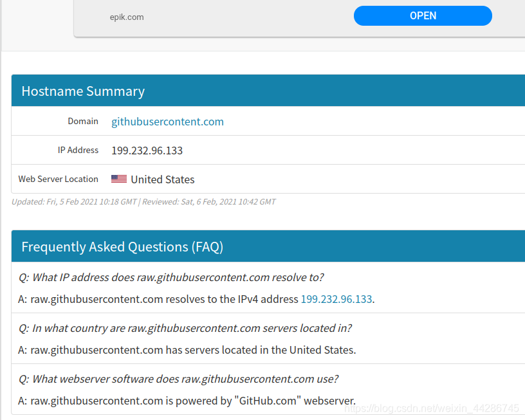Click the Hostname Summary heading
Screen dimensions: 525x420
tap(83, 91)
